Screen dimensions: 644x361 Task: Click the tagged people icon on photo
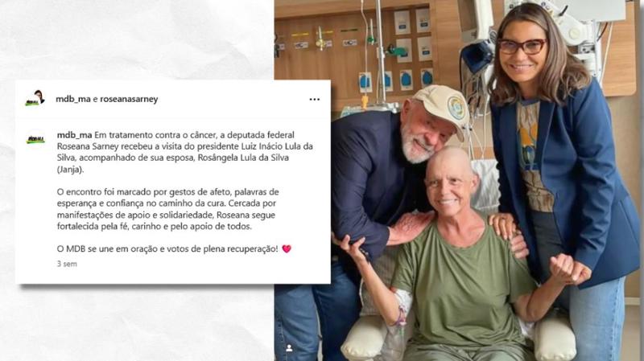[x=289, y=348]
